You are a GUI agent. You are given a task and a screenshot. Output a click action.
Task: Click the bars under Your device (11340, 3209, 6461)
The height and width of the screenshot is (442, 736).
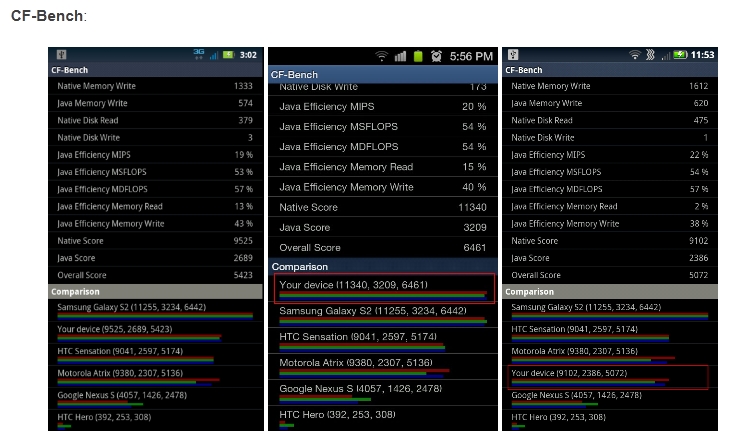coord(383,296)
